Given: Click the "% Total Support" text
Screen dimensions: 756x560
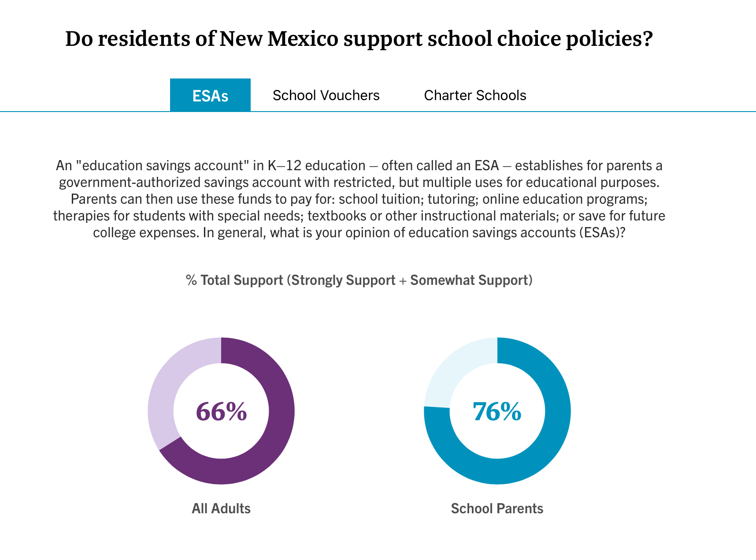Looking at the screenshot, I should pos(234,280).
